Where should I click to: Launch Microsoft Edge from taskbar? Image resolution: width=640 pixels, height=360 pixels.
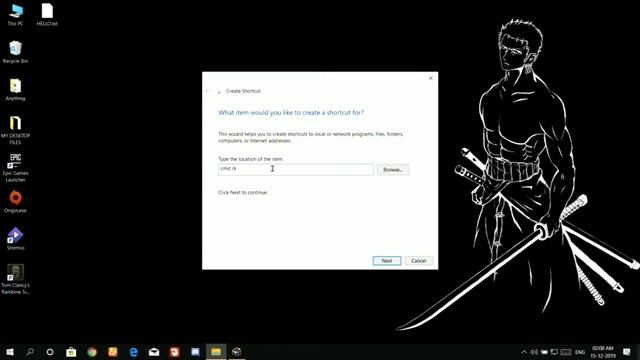133,352
